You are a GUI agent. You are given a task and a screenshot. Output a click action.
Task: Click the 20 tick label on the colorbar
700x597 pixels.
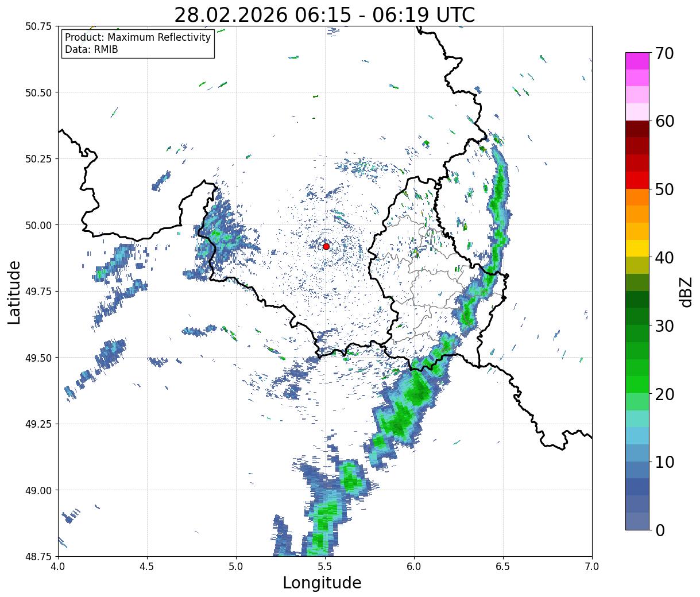(x=664, y=394)
